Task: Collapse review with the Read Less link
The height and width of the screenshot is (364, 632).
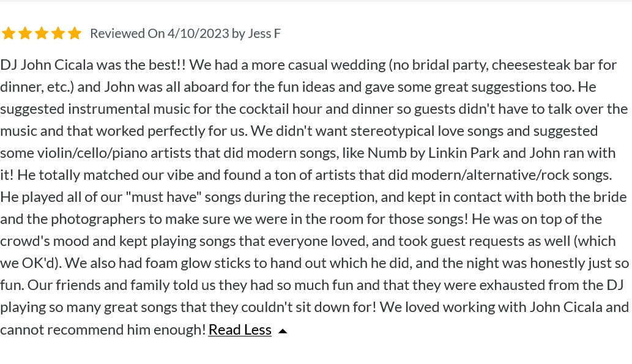Action: click(240, 330)
